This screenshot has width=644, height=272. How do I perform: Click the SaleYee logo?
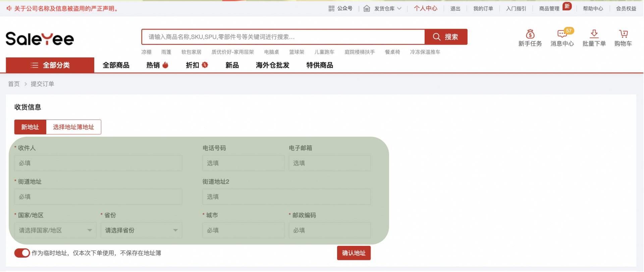(x=40, y=39)
